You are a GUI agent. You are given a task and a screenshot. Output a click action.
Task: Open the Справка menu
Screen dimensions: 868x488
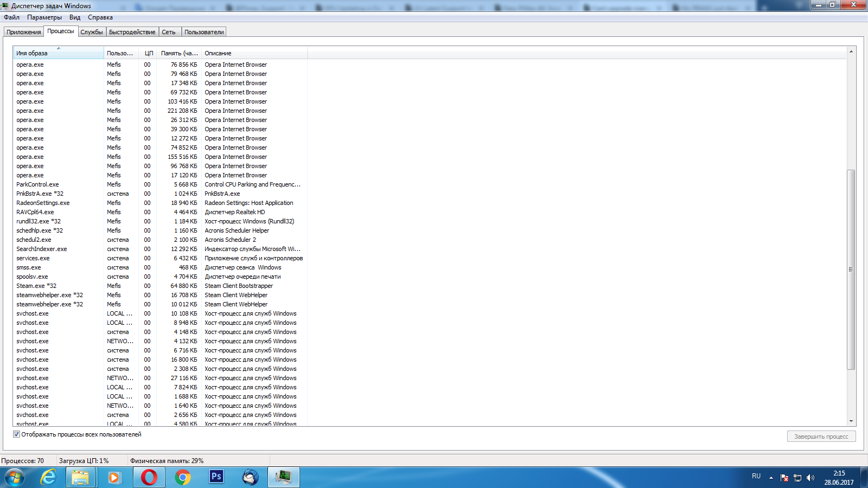click(x=100, y=17)
